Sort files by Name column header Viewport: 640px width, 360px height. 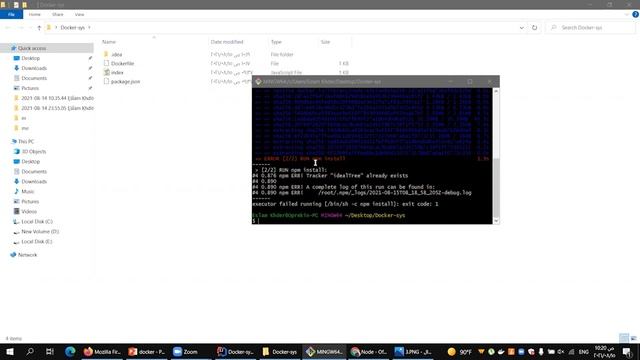tap(109, 42)
